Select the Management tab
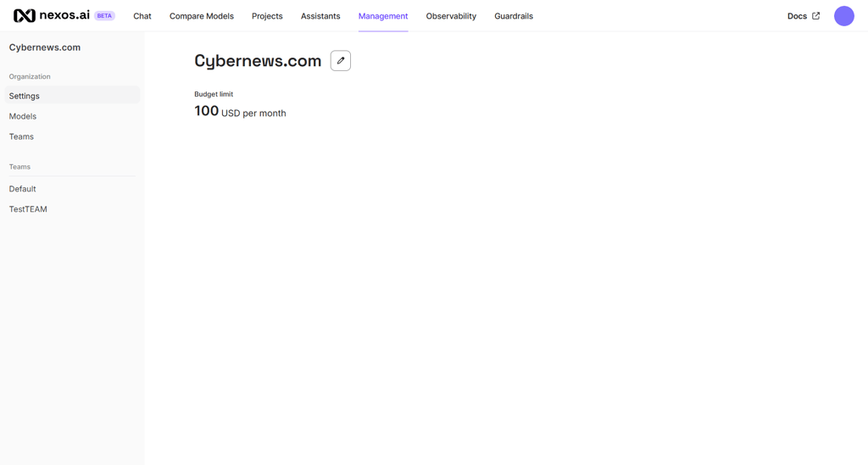 [x=383, y=16]
